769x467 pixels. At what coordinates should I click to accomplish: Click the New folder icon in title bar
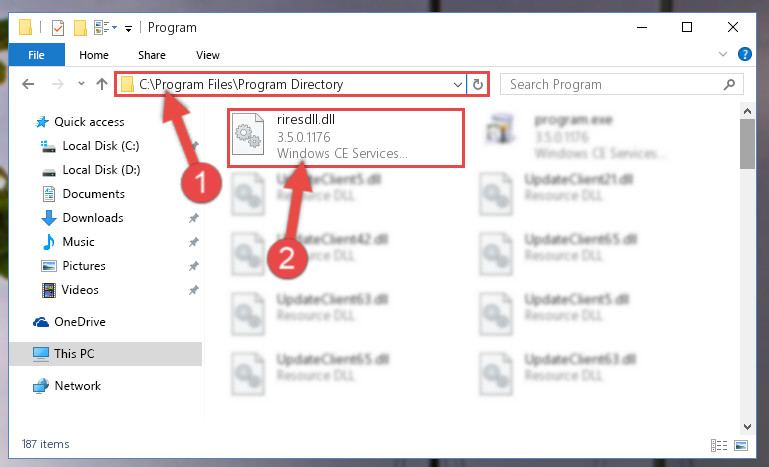point(80,27)
